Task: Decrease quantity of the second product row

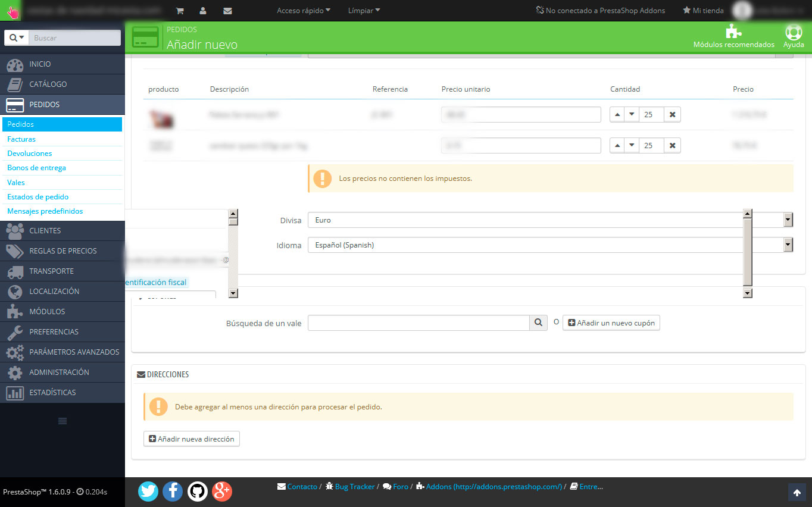Action: pyautogui.click(x=632, y=146)
